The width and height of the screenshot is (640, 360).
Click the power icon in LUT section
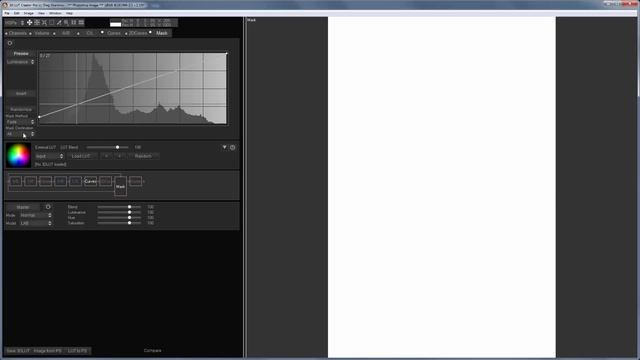tap(233, 147)
